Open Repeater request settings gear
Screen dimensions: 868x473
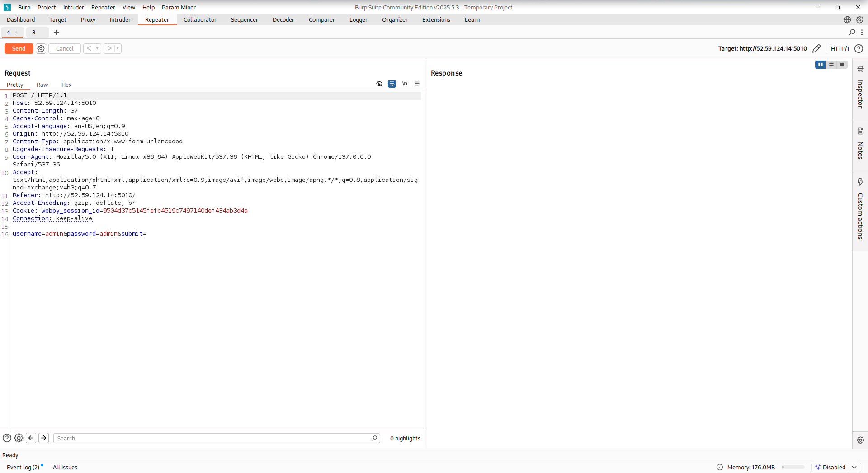coord(41,48)
